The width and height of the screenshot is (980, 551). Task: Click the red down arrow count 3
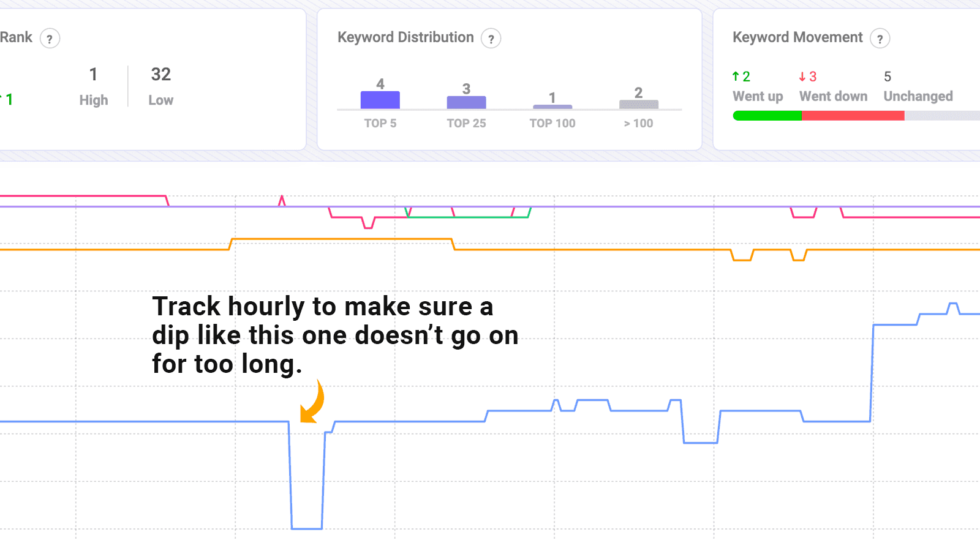(x=807, y=77)
